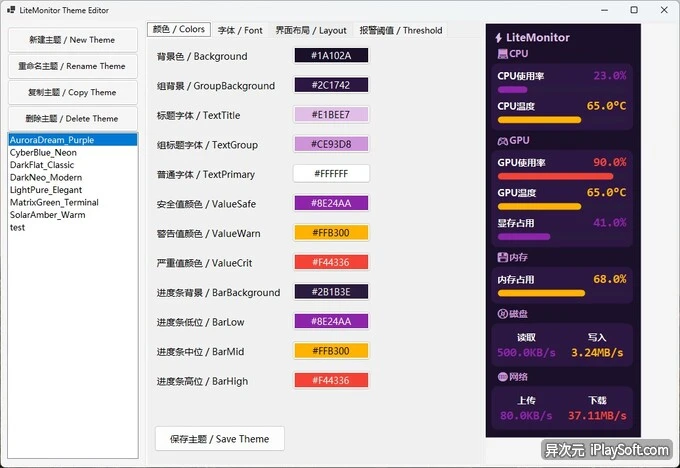The image size is (680, 468).
Task: Switch to the Colors tab
Action: click(x=179, y=29)
